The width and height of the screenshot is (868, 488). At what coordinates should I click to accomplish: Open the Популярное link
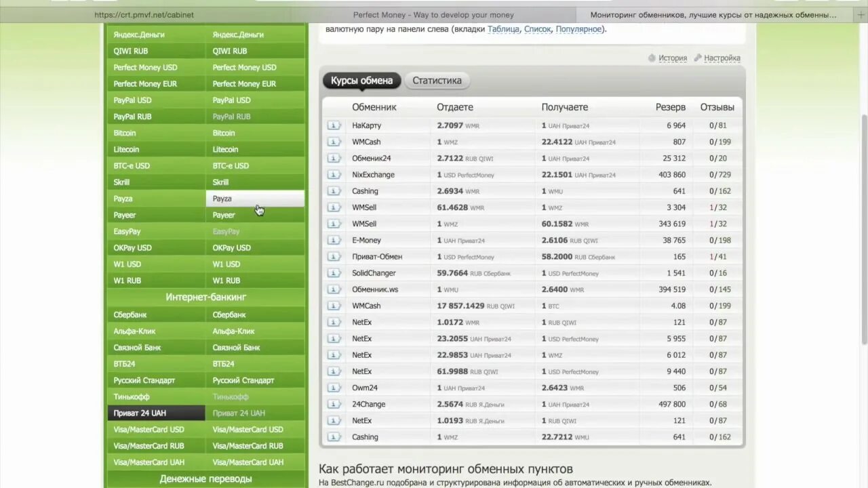[x=578, y=29]
